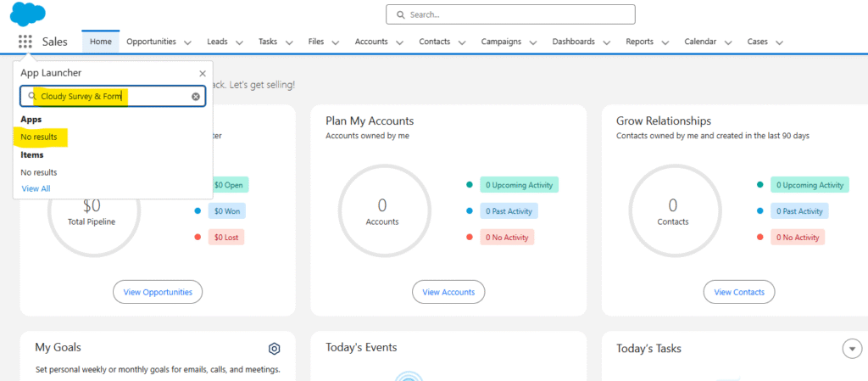This screenshot has width=868, height=381.
Task: Click the View Opportunities button
Action: coord(158,292)
